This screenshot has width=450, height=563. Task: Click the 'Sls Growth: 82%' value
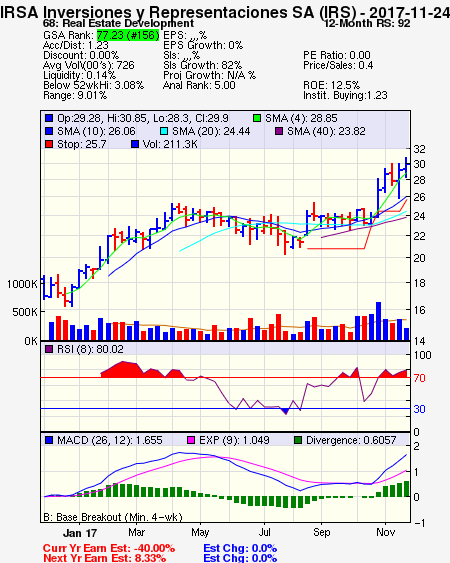pyautogui.click(x=203, y=65)
